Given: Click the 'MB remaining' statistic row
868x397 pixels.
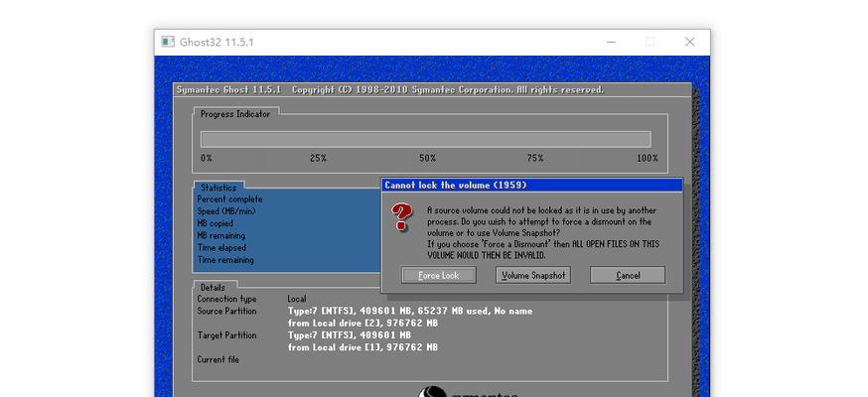Looking at the screenshot, I should click(x=220, y=235).
